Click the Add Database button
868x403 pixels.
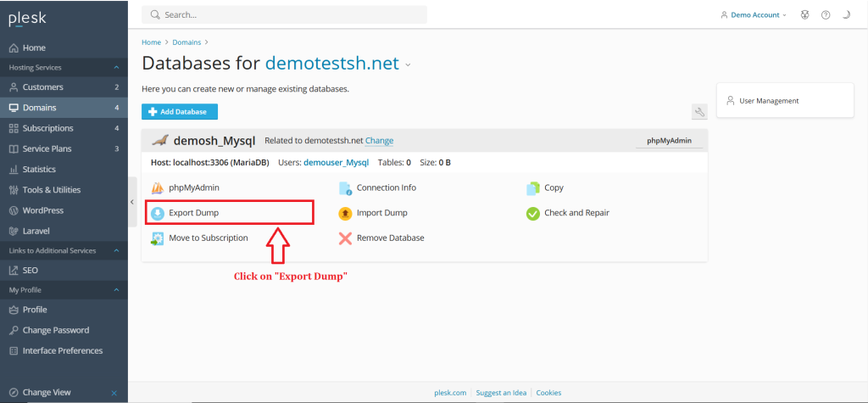180,111
